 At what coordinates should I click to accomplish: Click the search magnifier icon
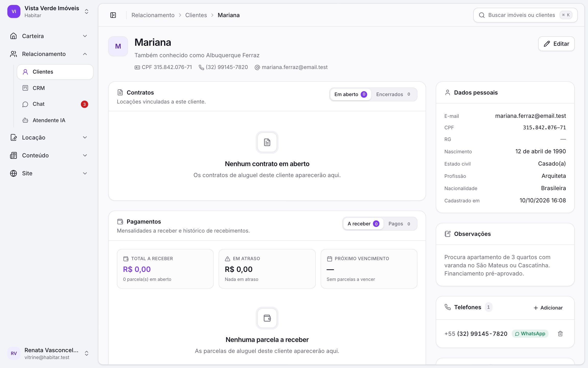482,15
